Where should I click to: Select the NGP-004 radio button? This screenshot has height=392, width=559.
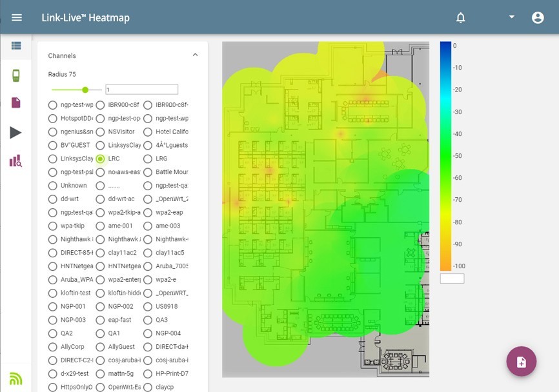pyautogui.click(x=148, y=333)
